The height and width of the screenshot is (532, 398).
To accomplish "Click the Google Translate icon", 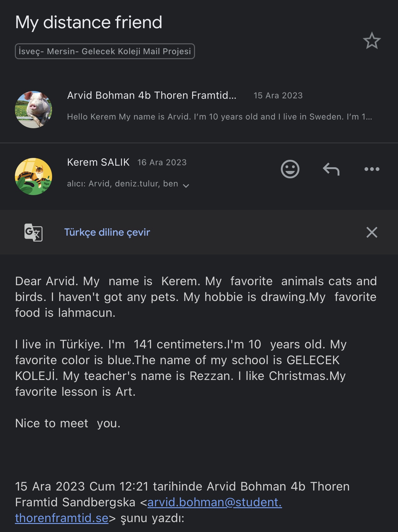I will click(33, 232).
